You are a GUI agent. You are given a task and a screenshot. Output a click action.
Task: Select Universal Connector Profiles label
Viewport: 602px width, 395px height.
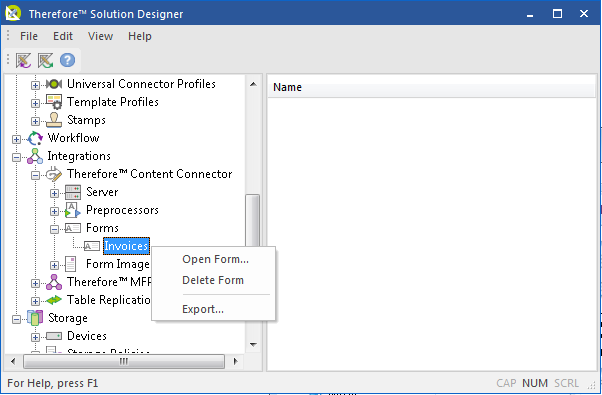[141, 84]
